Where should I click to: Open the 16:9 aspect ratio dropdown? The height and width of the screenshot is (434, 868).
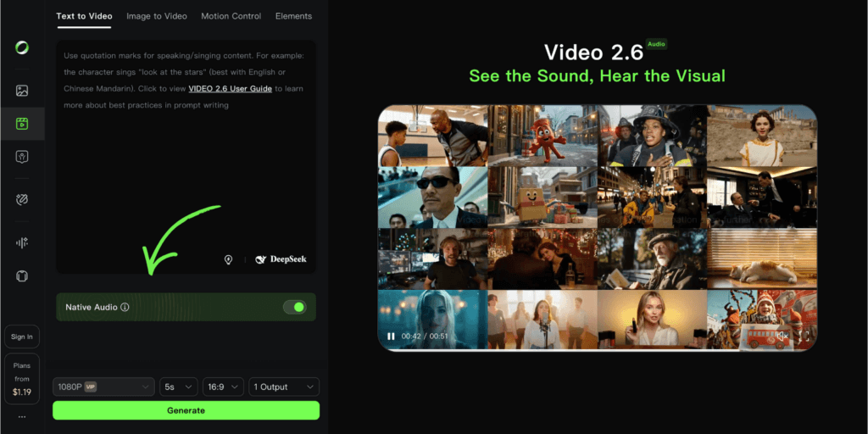pos(223,387)
